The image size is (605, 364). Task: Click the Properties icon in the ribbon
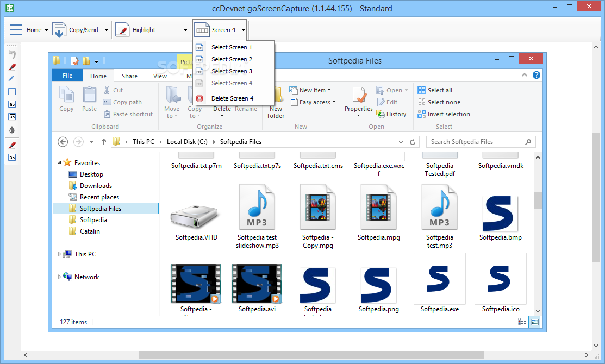click(x=359, y=95)
